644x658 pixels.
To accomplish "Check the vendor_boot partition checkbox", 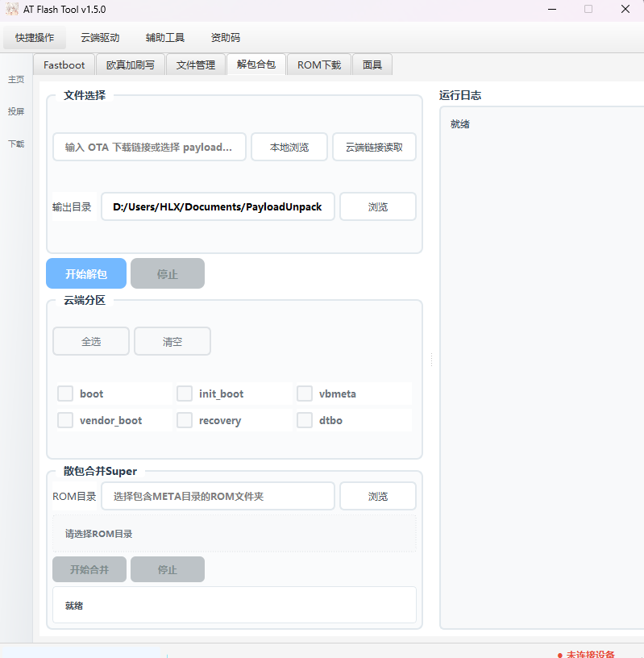I will [x=65, y=420].
